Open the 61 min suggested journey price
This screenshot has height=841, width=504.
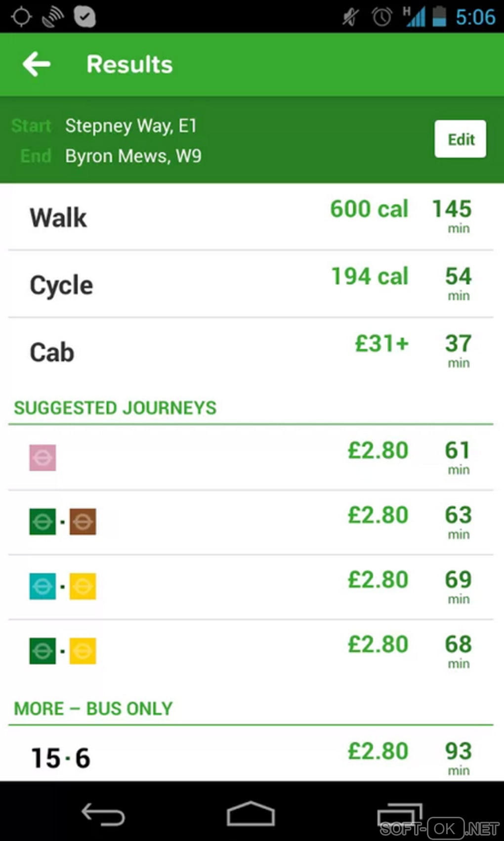[378, 450]
